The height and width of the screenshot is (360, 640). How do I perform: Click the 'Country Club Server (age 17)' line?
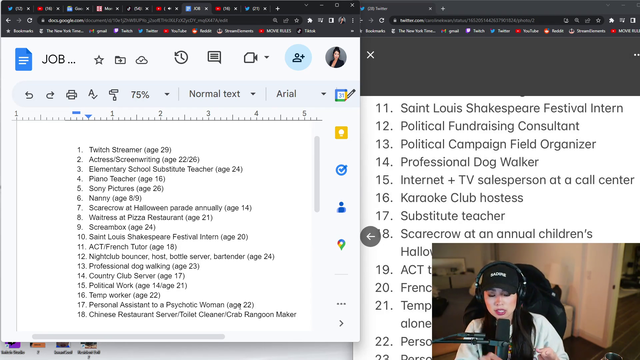pyautogui.click(x=137, y=276)
